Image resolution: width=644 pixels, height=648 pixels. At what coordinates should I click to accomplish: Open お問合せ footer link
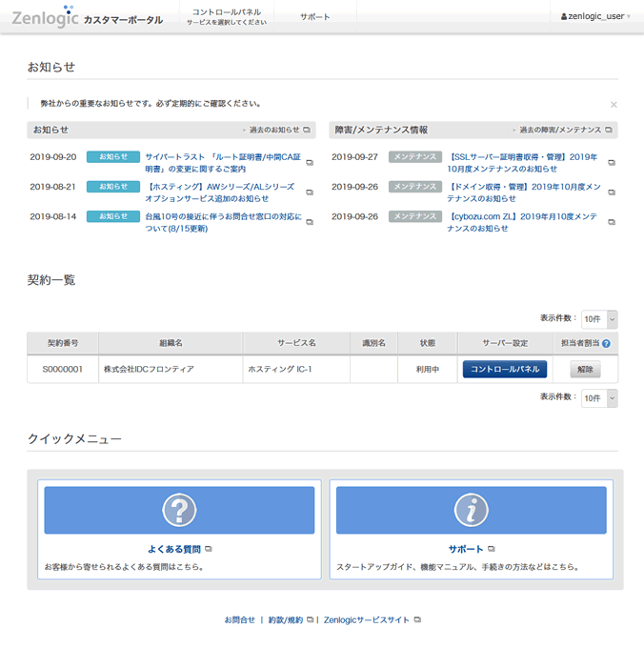pos(240,620)
